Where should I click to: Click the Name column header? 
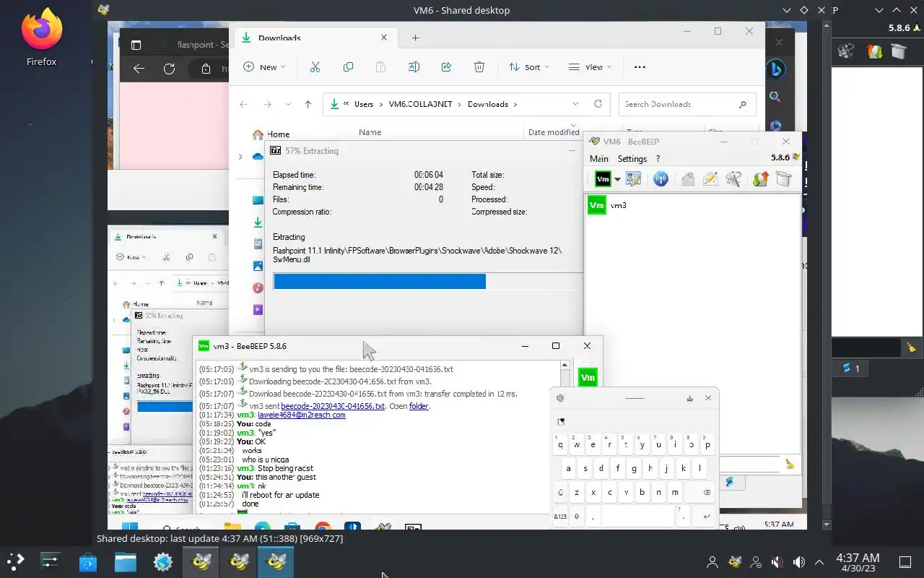point(370,132)
